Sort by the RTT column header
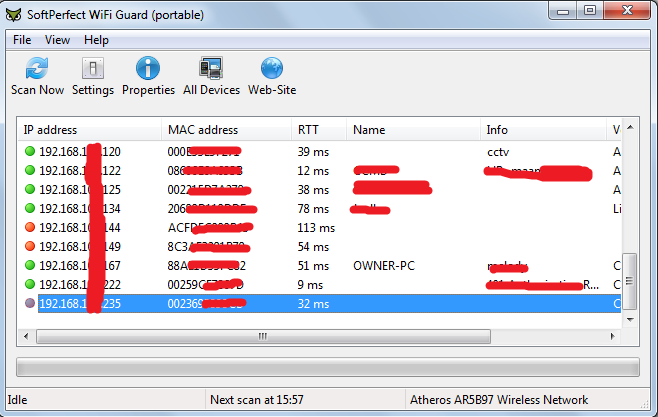This screenshot has width=658, height=417. (319, 130)
